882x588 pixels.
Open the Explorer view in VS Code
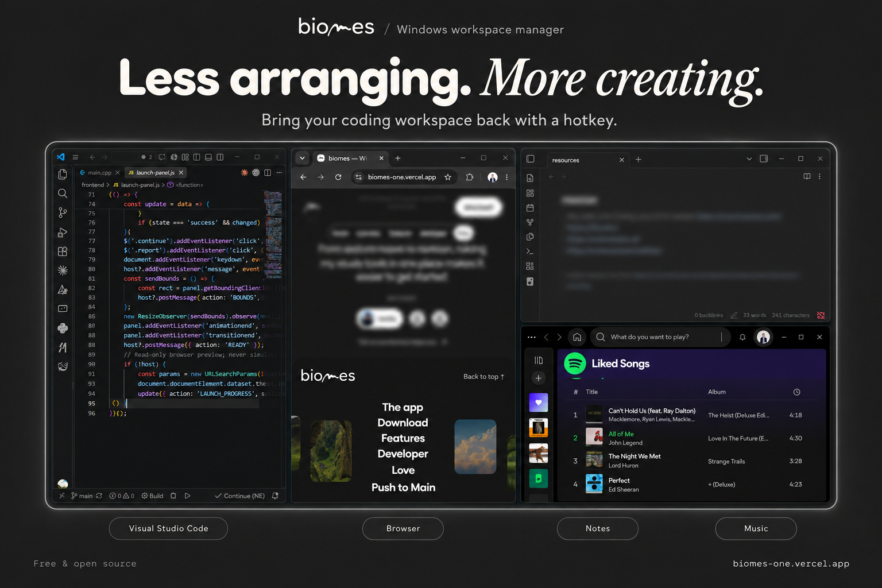(63, 174)
